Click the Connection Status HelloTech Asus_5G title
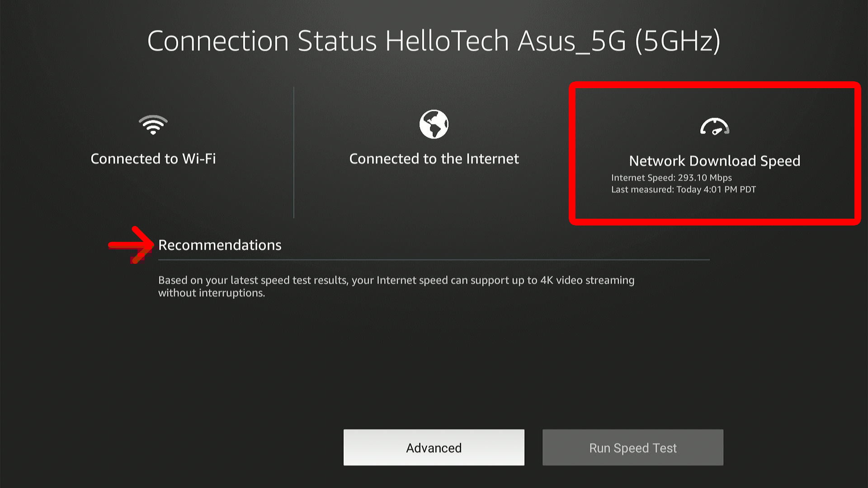The height and width of the screenshot is (488, 868). point(433,41)
